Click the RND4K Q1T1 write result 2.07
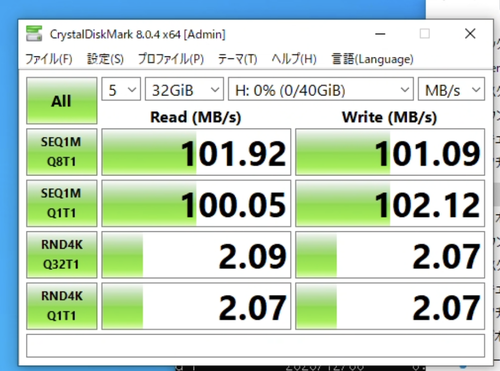Screen dimensions: 500x371 [390, 306]
